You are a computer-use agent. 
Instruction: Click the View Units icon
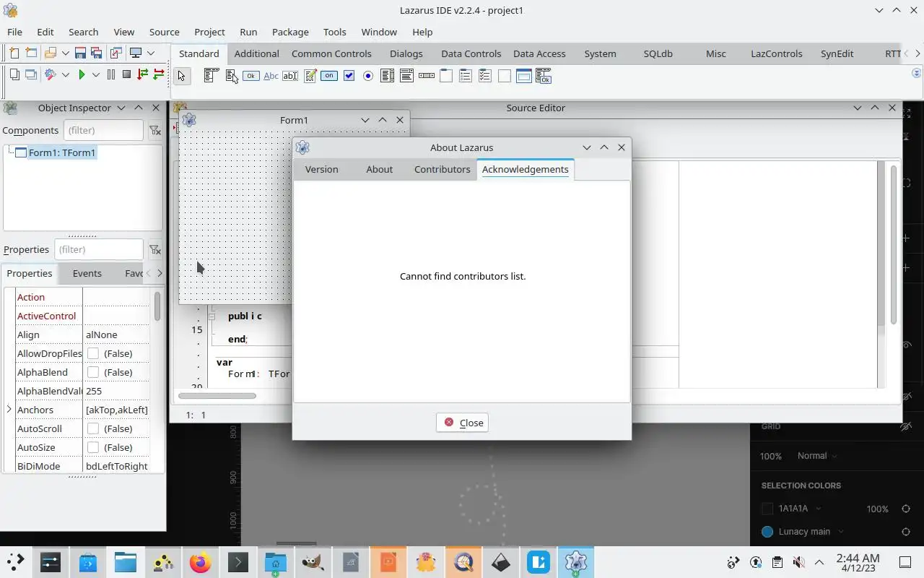[x=14, y=74]
